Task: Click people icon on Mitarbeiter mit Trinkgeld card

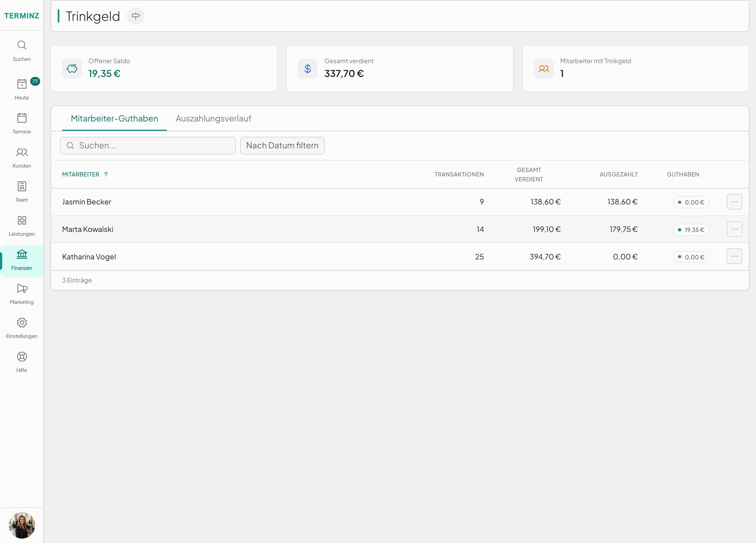Action: pos(544,69)
